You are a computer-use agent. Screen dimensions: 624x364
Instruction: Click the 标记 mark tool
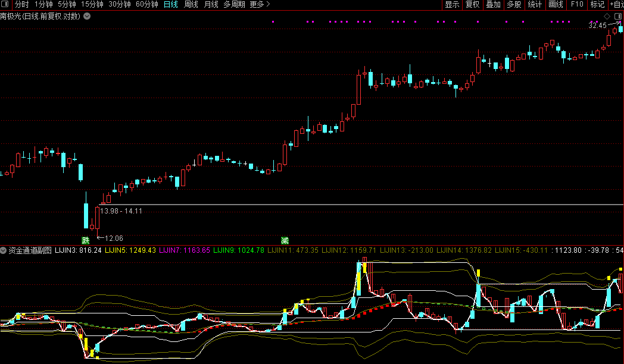(597, 5)
